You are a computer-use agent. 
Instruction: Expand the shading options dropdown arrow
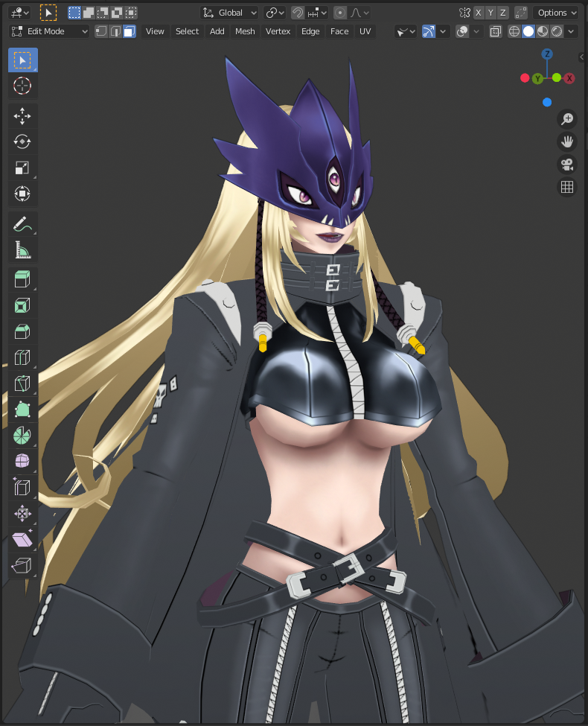coord(572,31)
